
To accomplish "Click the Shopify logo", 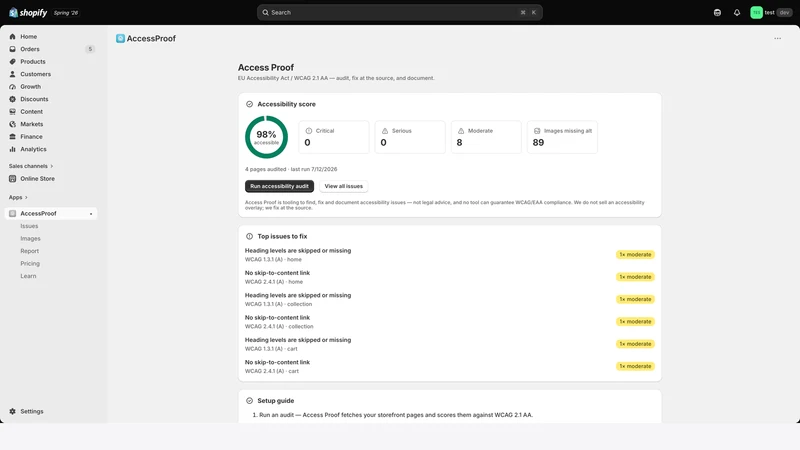I will (x=28, y=12).
